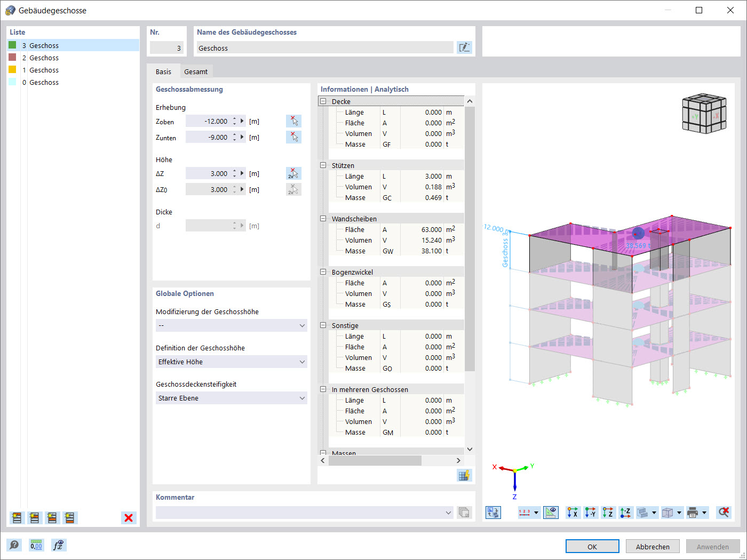Click the reddish color swatch of storey 2

pyautogui.click(x=12, y=57)
